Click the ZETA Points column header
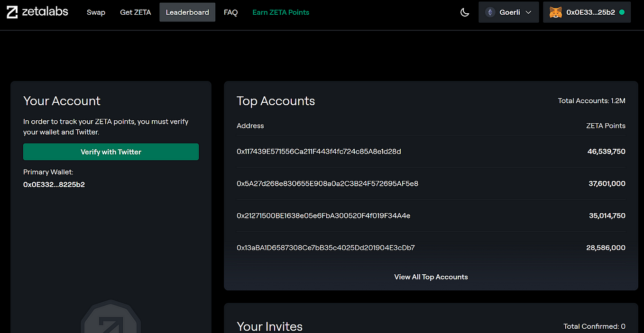This screenshot has width=644, height=333. pyautogui.click(x=606, y=126)
